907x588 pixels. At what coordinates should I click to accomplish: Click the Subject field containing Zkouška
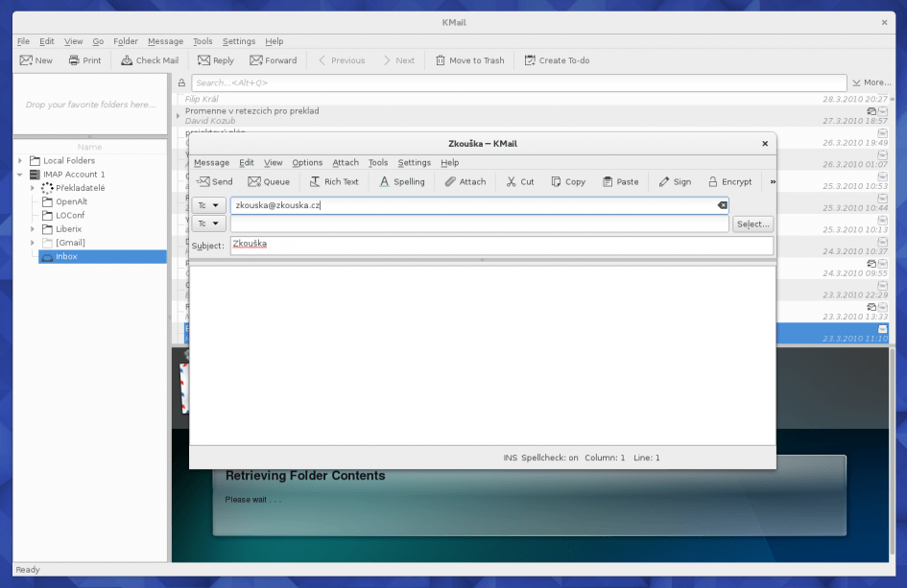click(502, 246)
